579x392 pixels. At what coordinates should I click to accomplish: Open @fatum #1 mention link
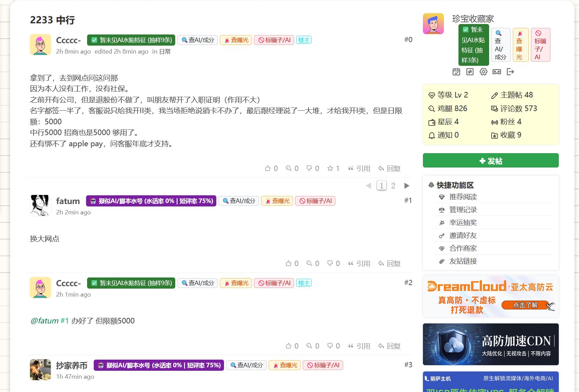[x=49, y=321]
